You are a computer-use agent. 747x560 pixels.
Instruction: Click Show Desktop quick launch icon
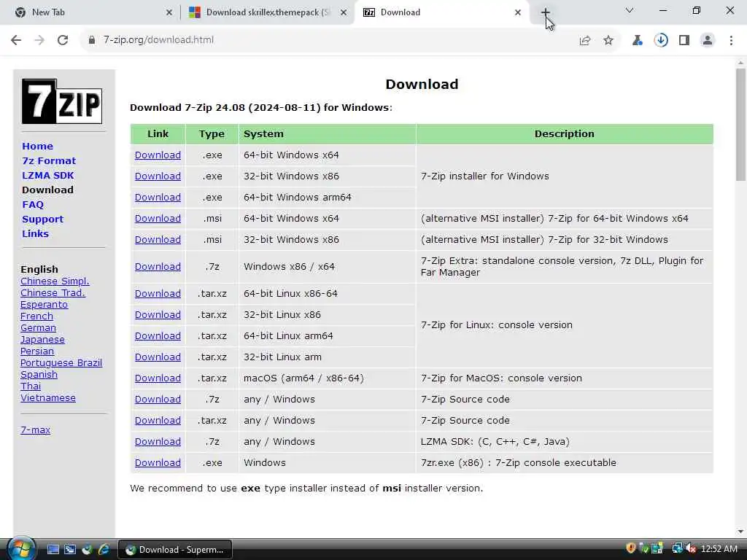[53, 550]
